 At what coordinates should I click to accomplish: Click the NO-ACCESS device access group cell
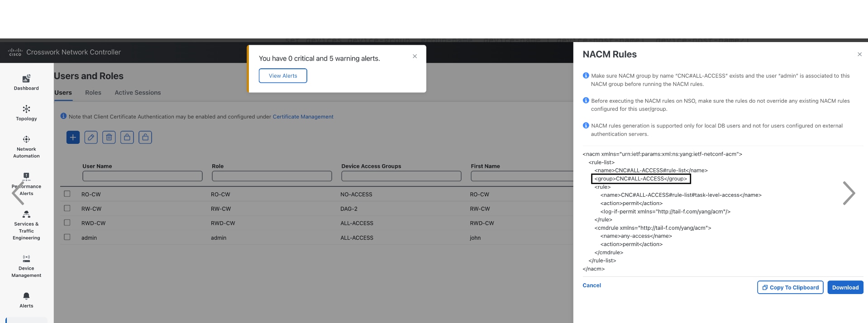356,195
